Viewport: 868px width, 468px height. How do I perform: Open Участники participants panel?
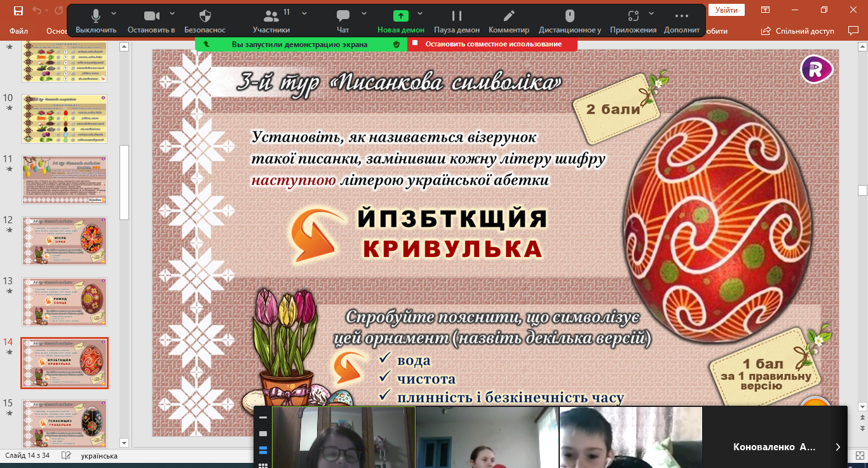coord(271,22)
